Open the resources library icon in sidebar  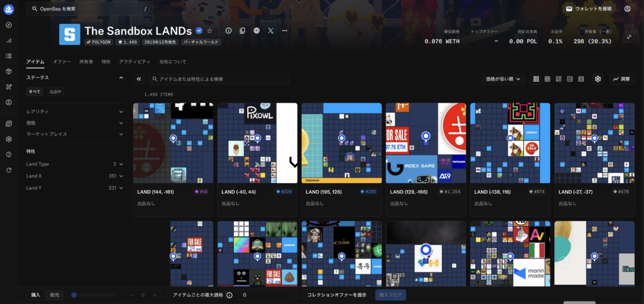[9, 123]
